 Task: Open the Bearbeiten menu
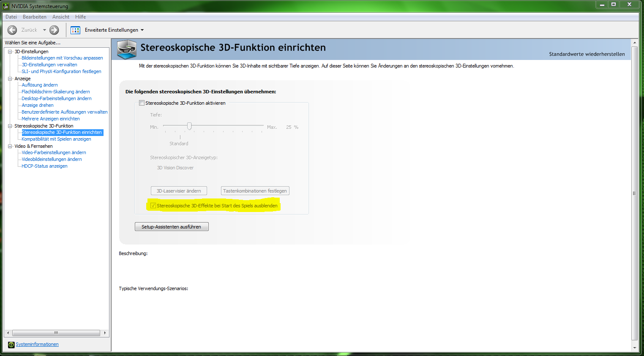(35, 17)
